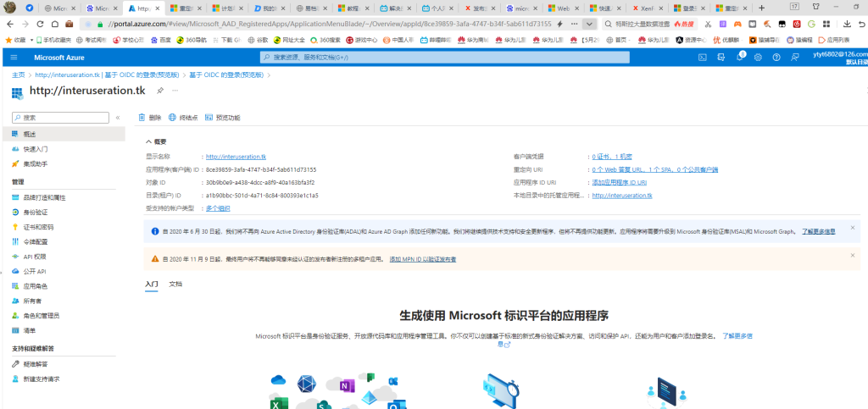868x409 pixels.
Task: Open the 百度 bookmark
Action: coord(161,41)
